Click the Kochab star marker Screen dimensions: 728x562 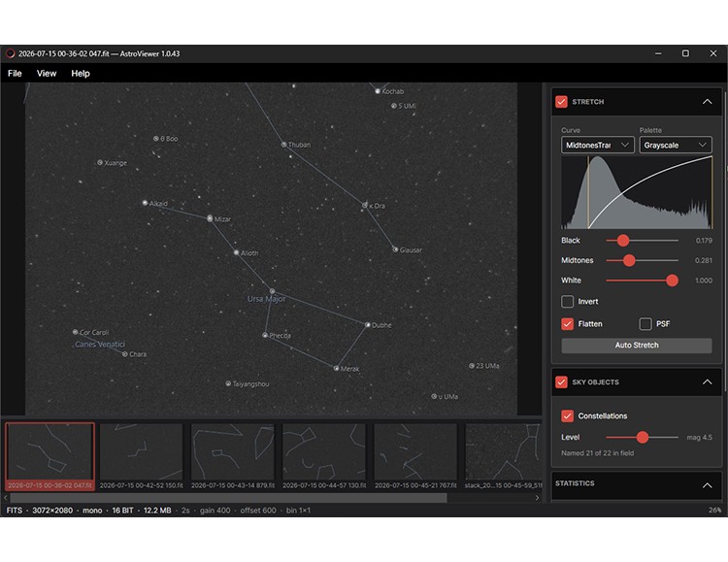[378, 91]
